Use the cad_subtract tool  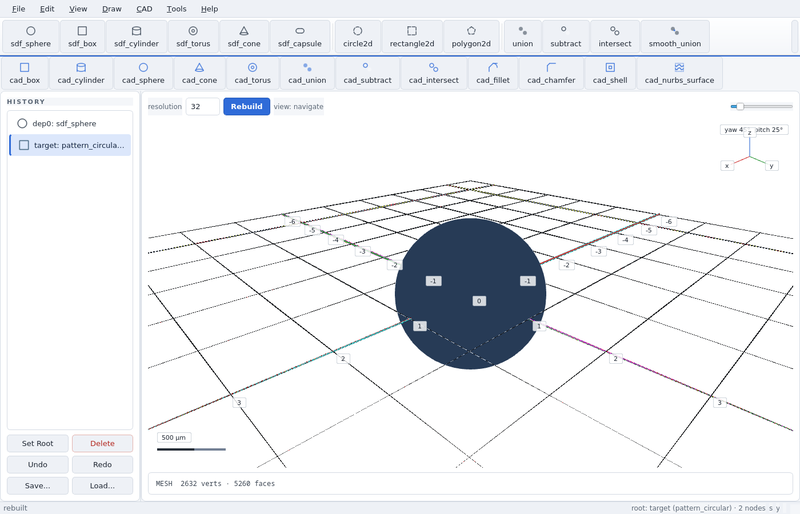(367, 74)
